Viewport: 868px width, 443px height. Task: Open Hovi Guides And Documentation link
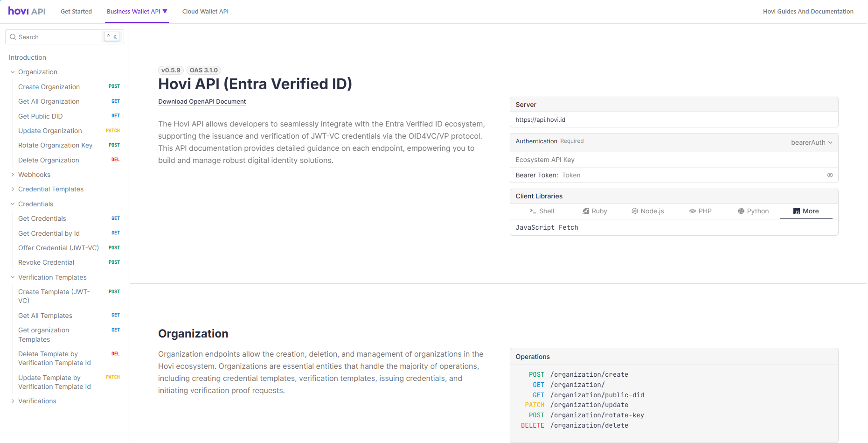pos(808,11)
